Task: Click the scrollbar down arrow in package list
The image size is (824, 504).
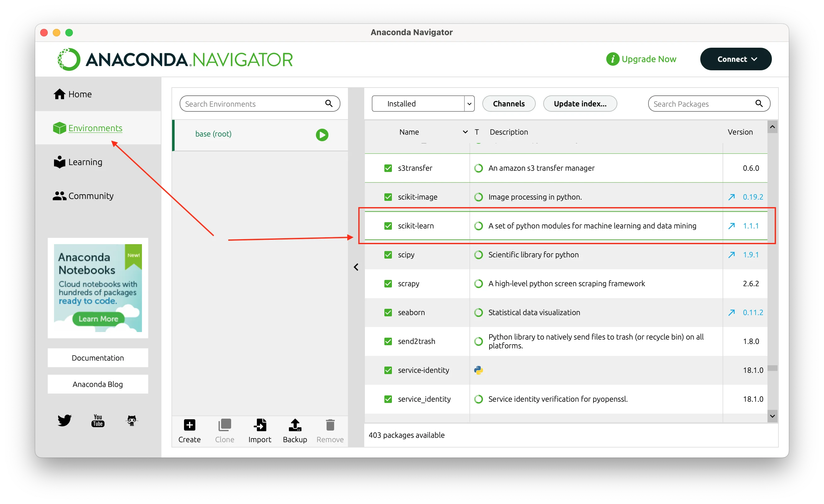Action: pyautogui.click(x=772, y=416)
